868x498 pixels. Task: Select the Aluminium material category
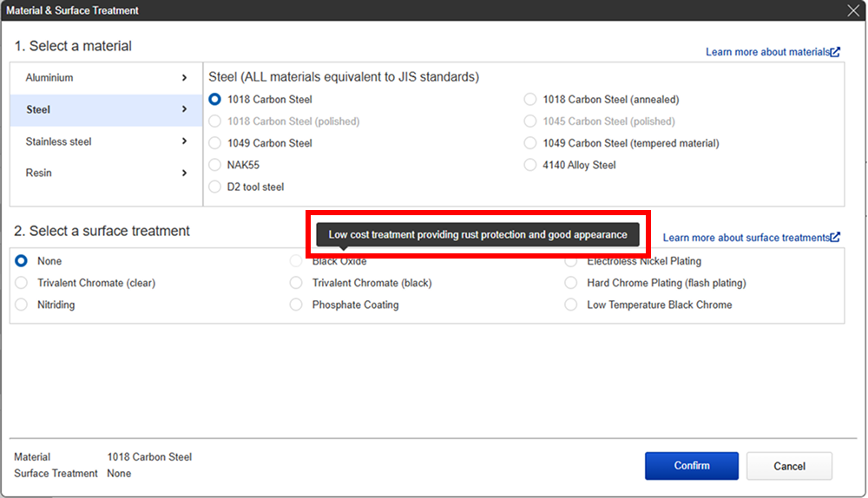click(49, 78)
